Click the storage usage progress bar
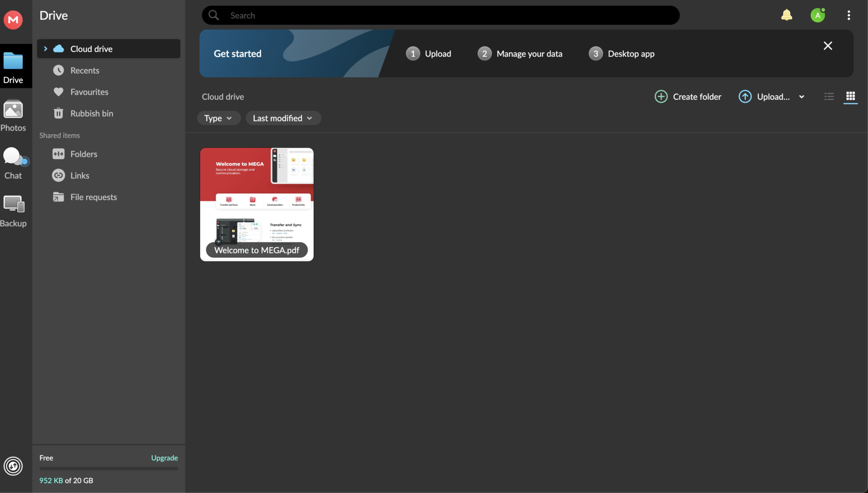Image resolution: width=868 pixels, height=493 pixels. coord(108,469)
